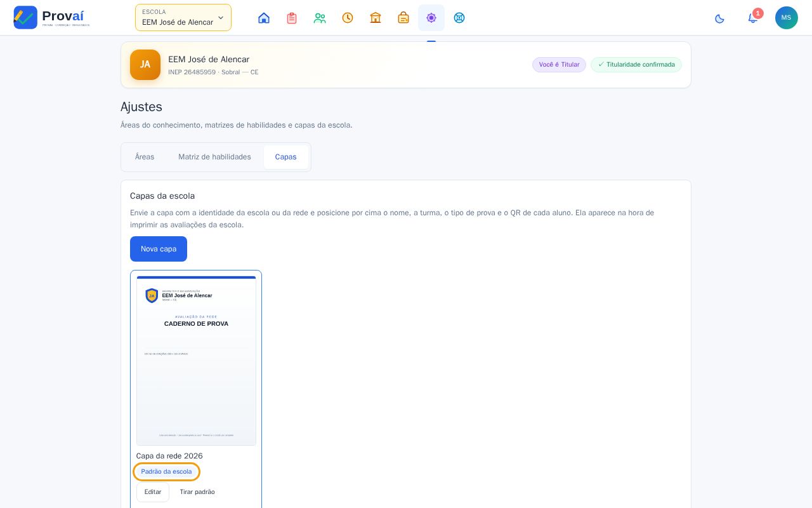Click the Nova capa button
Screen dimensions: 812x508
tap(159, 249)
